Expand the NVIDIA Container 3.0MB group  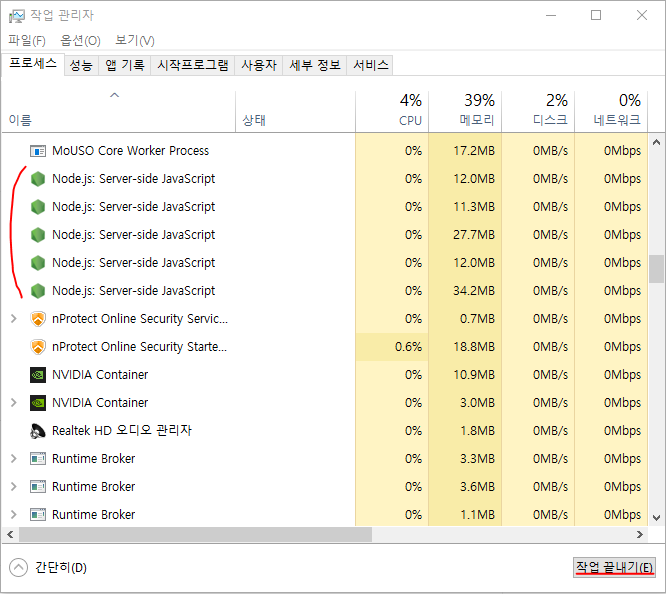14,403
